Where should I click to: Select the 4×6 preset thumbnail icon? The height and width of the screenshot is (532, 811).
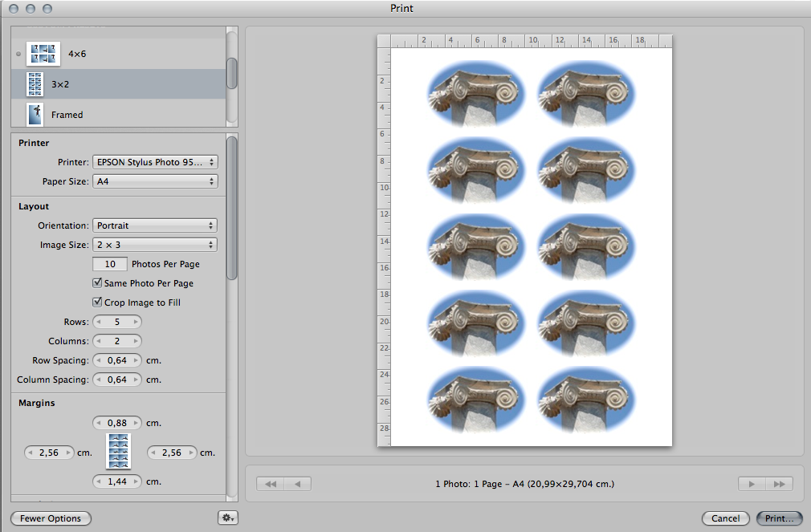(x=43, y=54)
